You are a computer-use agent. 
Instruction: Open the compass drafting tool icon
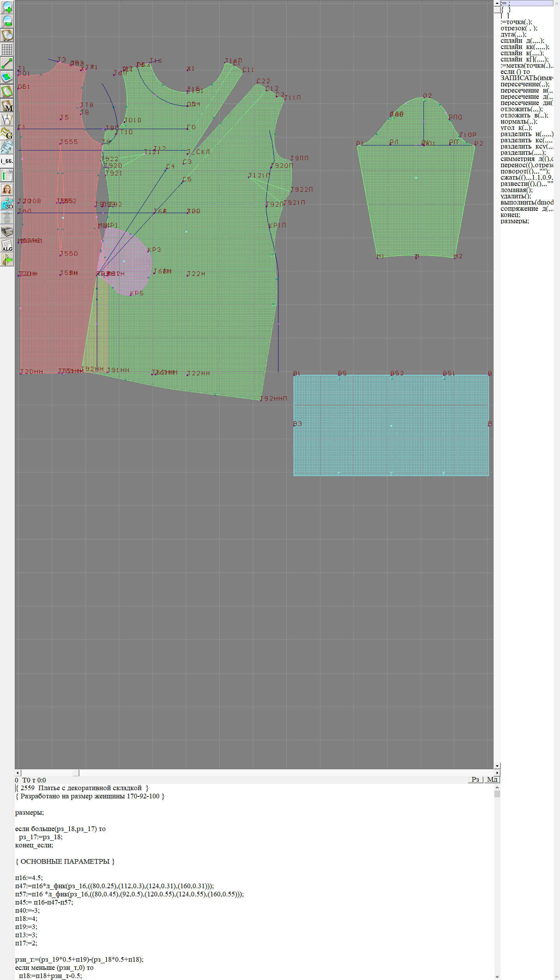[7, 119]
